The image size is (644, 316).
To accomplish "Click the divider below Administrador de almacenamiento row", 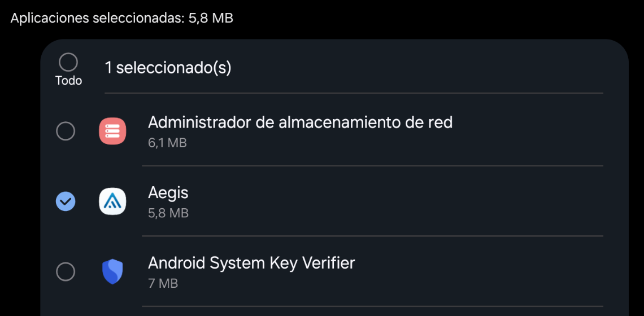I will pos(372,166).
